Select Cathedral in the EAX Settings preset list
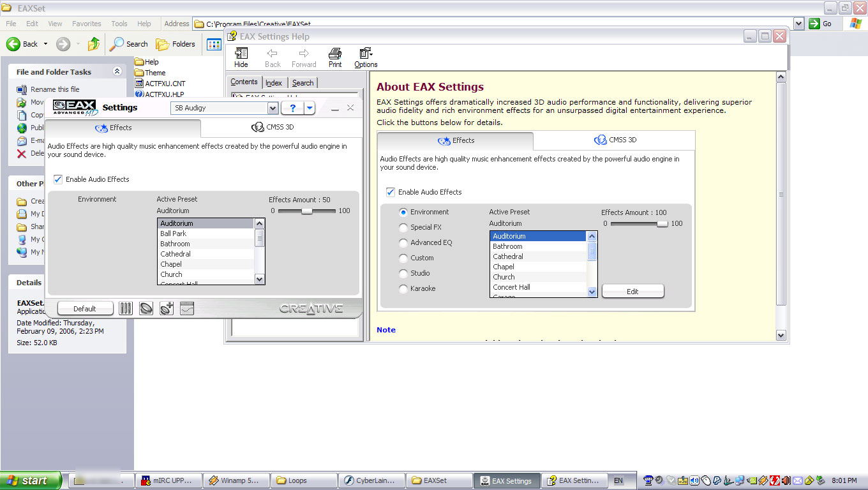The width and height of the screenshot is (868, 490). tap(176, 254)
